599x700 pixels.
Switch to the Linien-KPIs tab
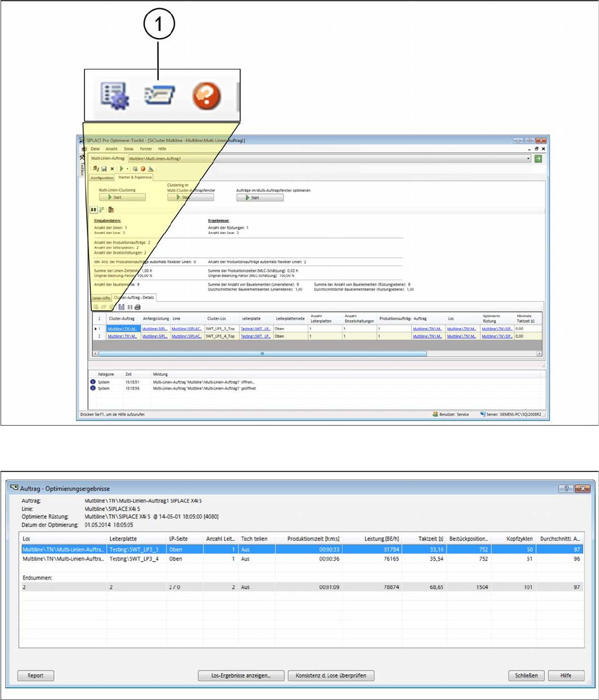101,298
